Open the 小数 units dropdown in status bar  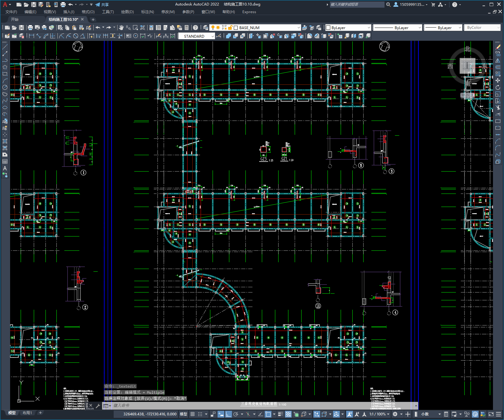431,414
